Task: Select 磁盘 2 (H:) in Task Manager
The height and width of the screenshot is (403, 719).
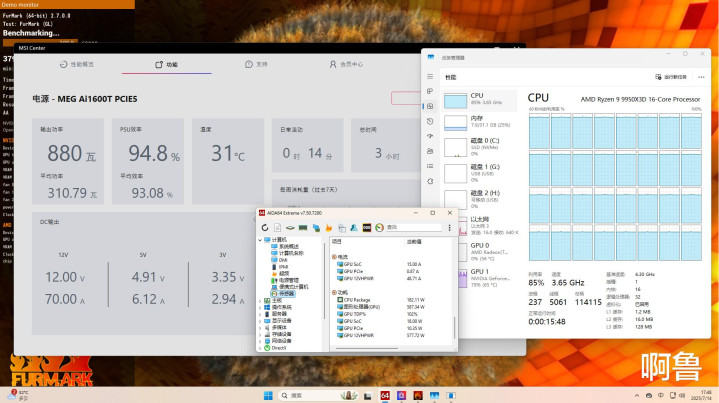Action: pos(480,199)
